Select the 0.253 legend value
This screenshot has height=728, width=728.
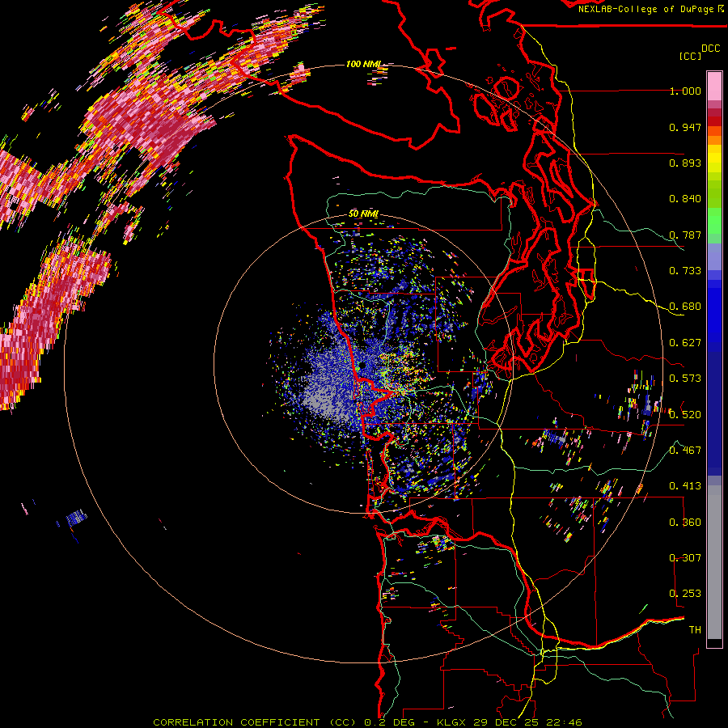(x=685, y=594)
